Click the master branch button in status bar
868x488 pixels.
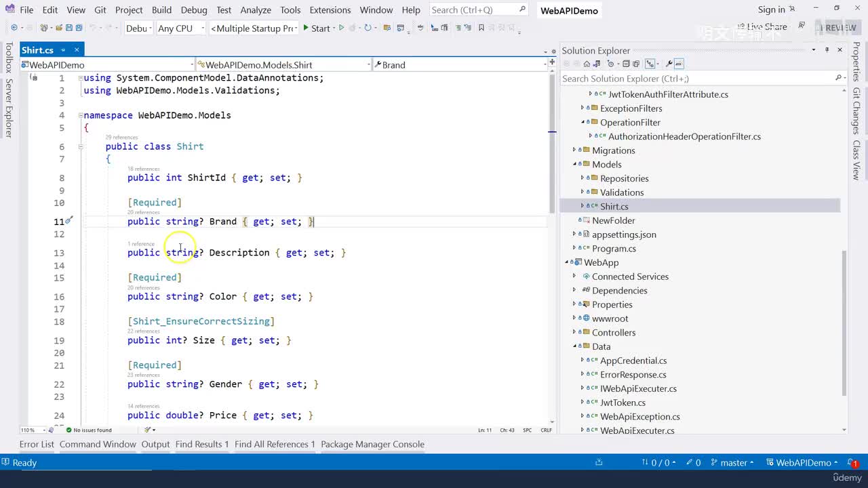point(732,462)
